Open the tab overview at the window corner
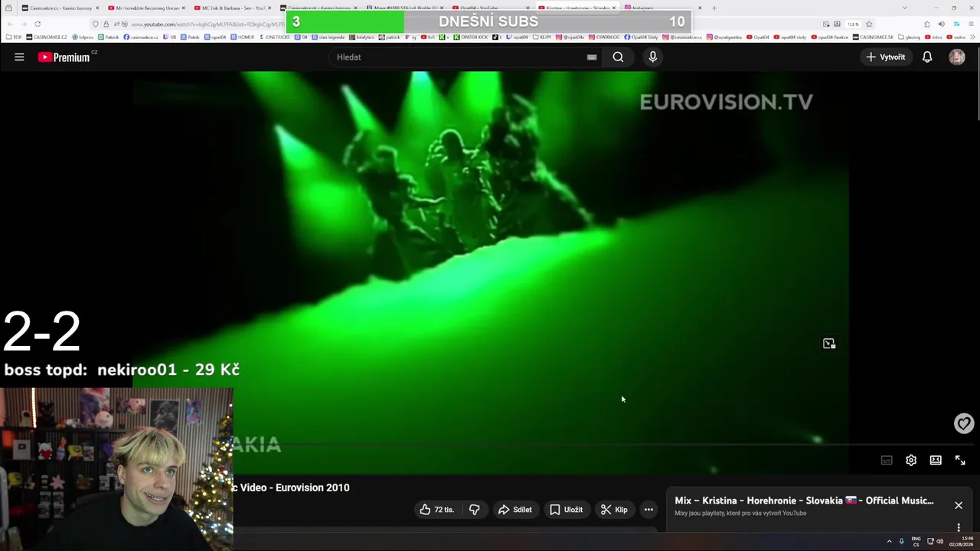 pos(8,8)
